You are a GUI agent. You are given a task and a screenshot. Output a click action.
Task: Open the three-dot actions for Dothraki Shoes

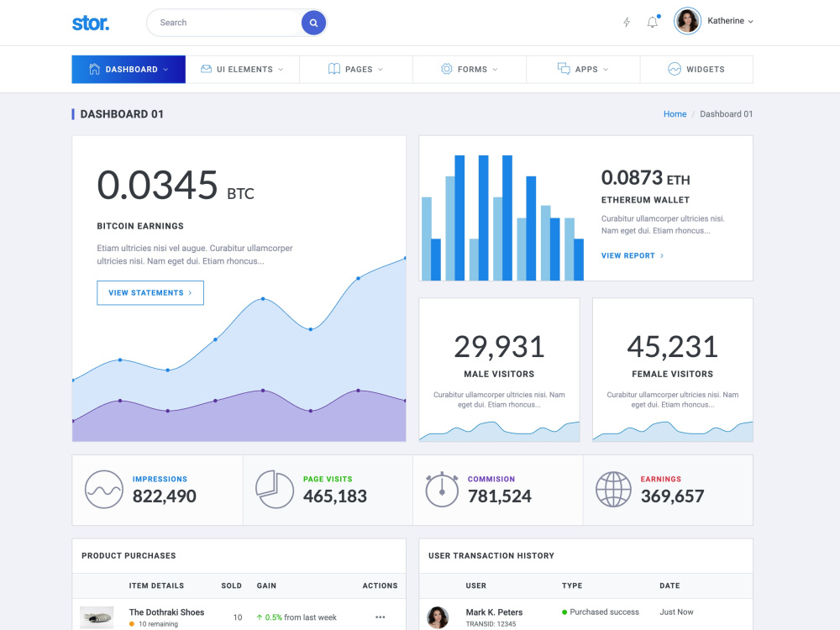[381, 617]
